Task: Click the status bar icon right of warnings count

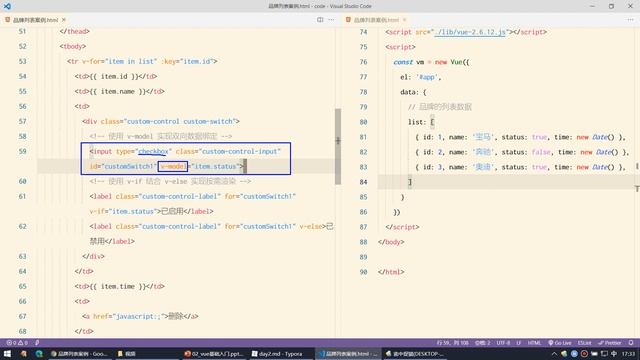Action: pos(37,343)
